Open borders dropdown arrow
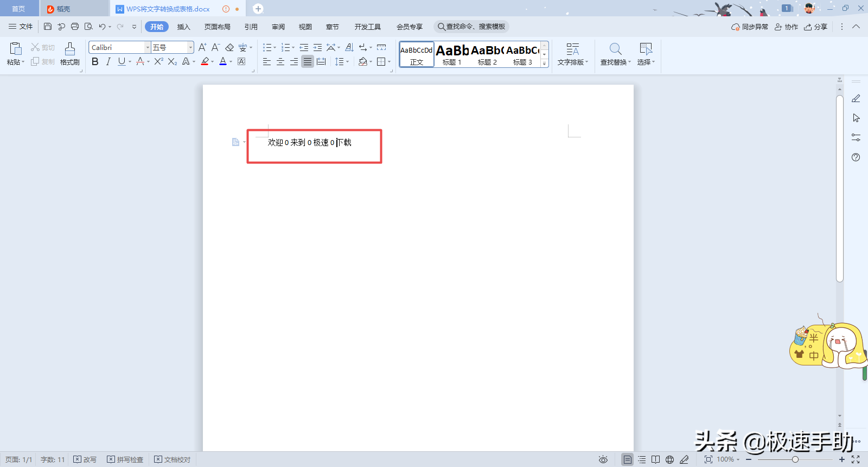The height and width of the screenshot is (467, 868). tap(389, 62)
